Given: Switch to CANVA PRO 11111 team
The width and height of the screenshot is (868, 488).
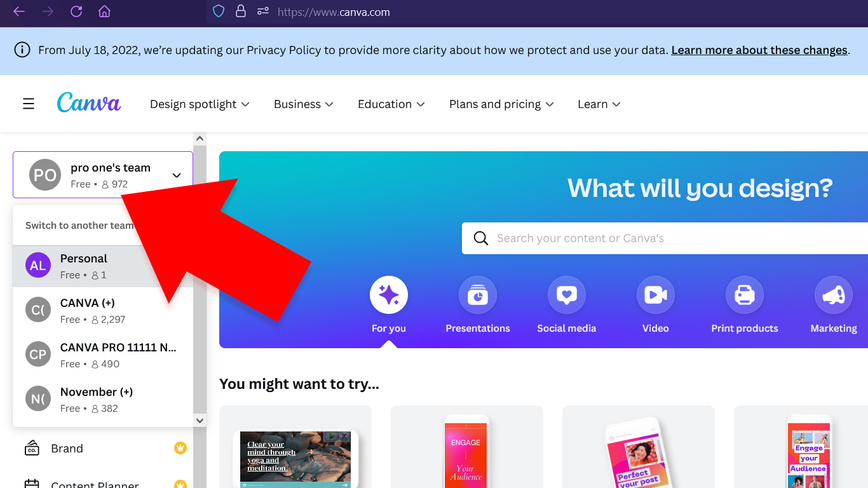Looking at the screenshot, I should click(x=103, y=355).
